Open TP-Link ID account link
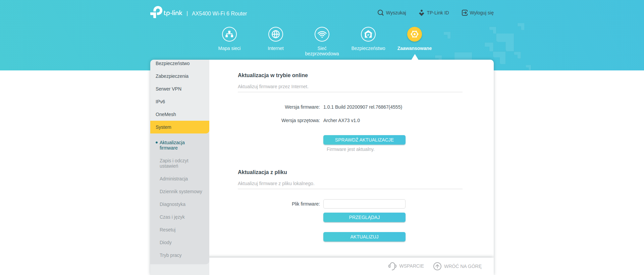 434,13
